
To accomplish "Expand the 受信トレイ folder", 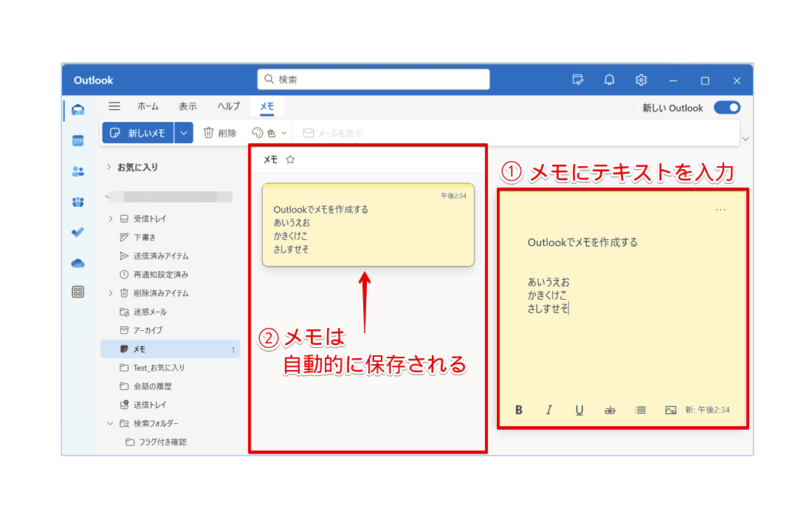I will tap(110, 219).
